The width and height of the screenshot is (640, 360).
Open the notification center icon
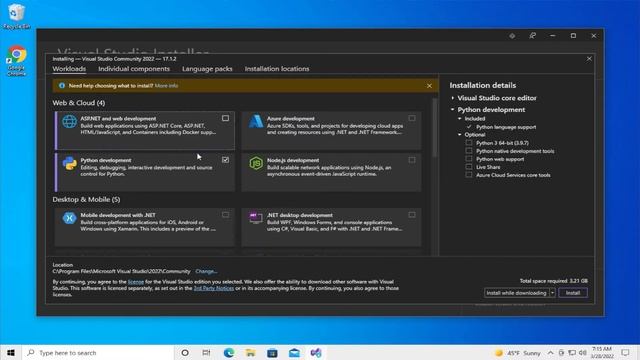point(625,353)
